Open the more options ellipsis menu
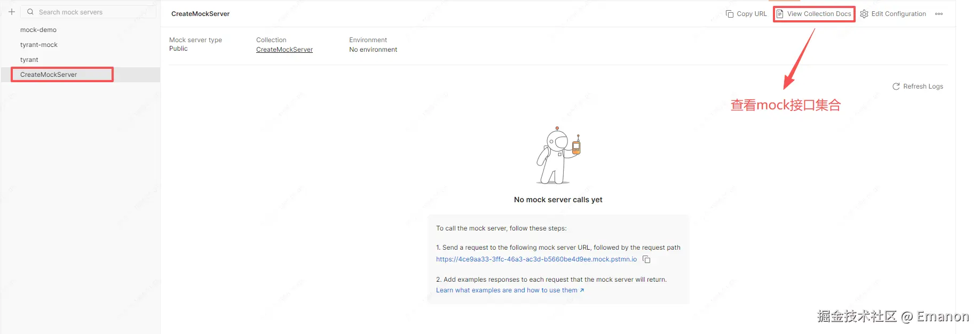Screen dimensions: 980x334 (939, 14)
